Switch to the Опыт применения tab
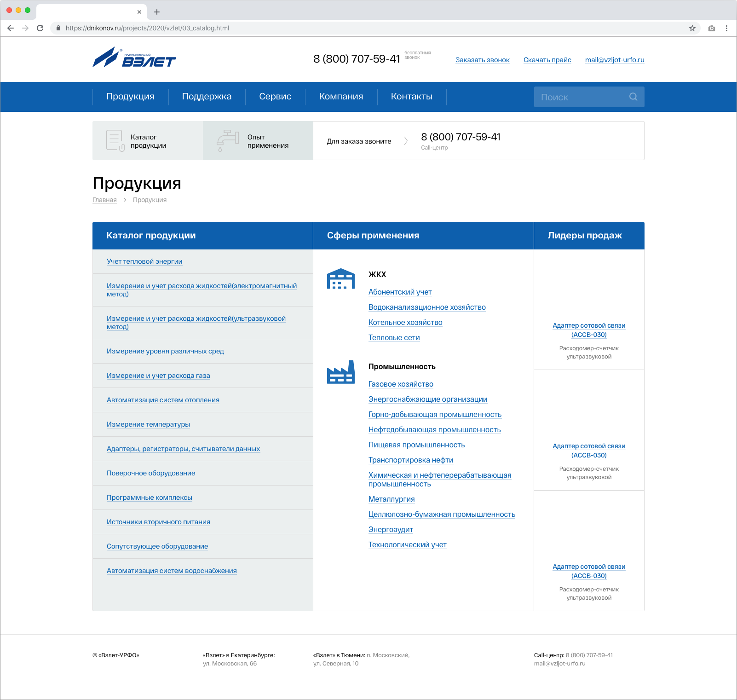The height and width of the screenshot is (700, 737). (x=258, y=141)
